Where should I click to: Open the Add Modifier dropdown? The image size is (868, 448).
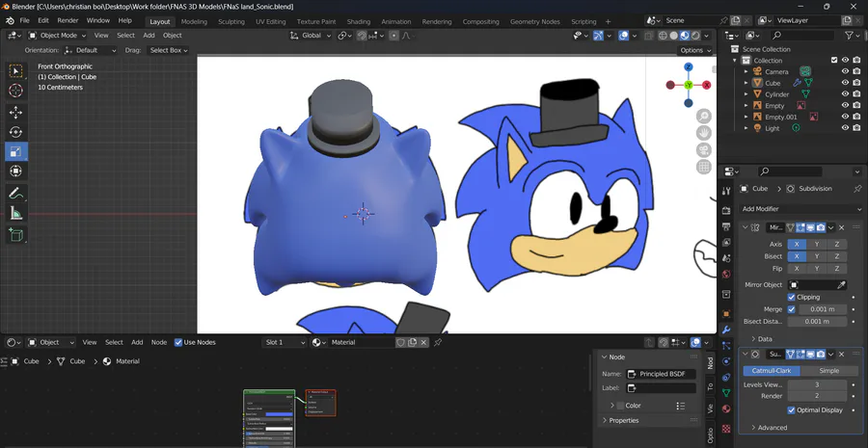[800, 209]
